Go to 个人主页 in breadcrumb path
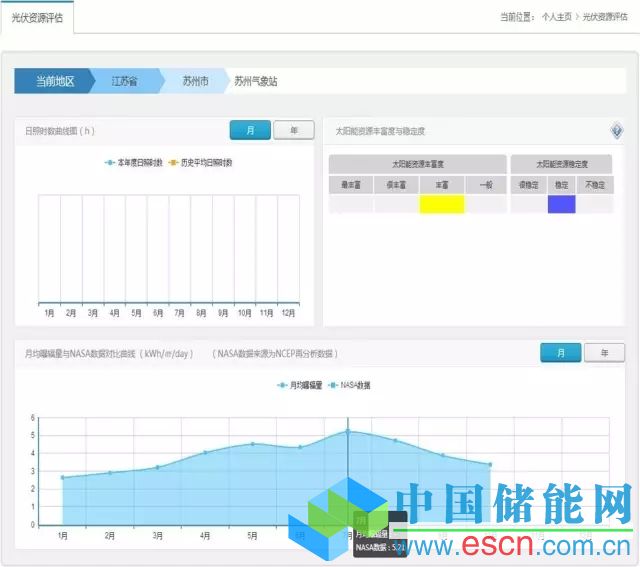This screenshot has height=567, width=640. (585, 17)
